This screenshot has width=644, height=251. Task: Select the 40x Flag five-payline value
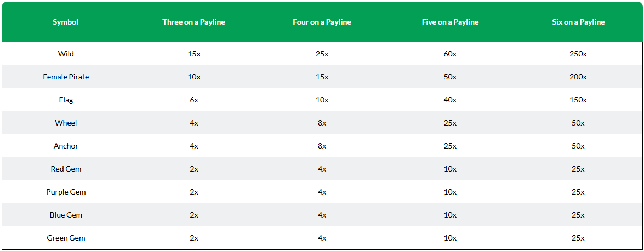click(450, 100)
